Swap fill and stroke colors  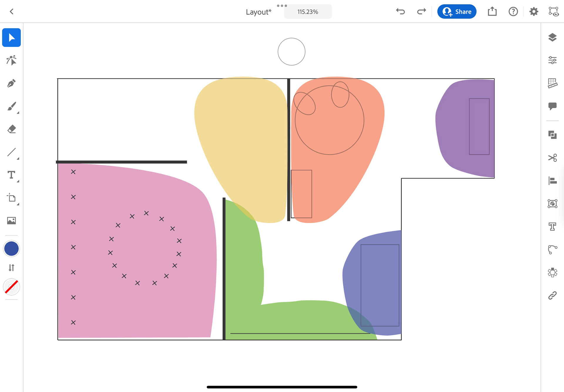[x=11, y=268]
